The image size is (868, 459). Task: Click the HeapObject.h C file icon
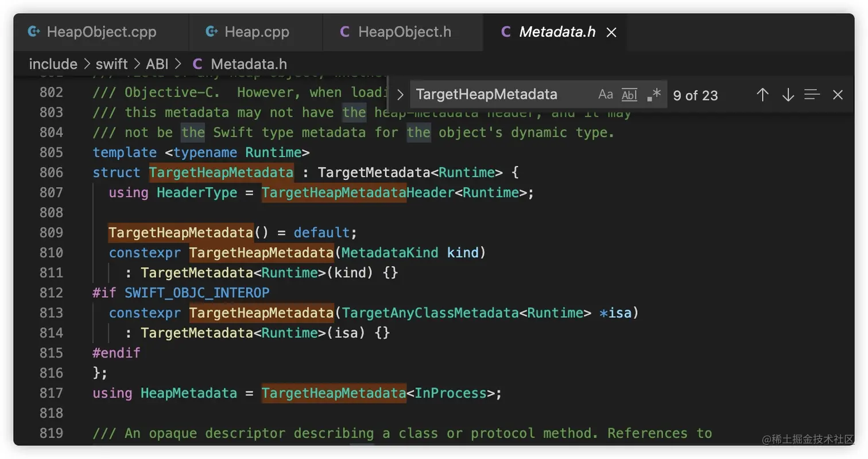click(344, 32)
